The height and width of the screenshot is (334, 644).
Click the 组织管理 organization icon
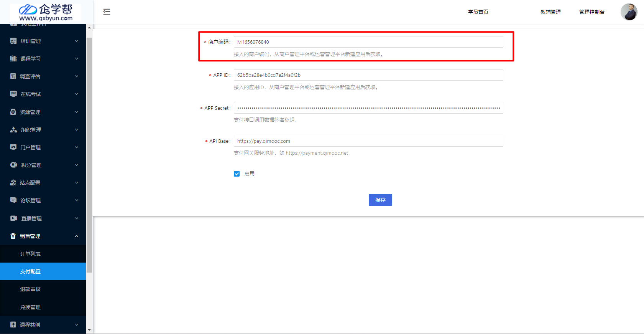pos(13,130)
